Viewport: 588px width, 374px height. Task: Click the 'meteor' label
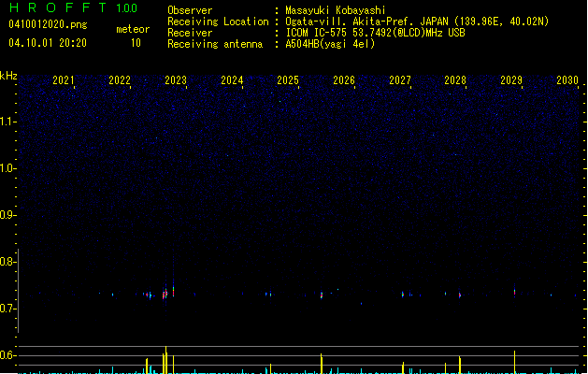point(133,29)
